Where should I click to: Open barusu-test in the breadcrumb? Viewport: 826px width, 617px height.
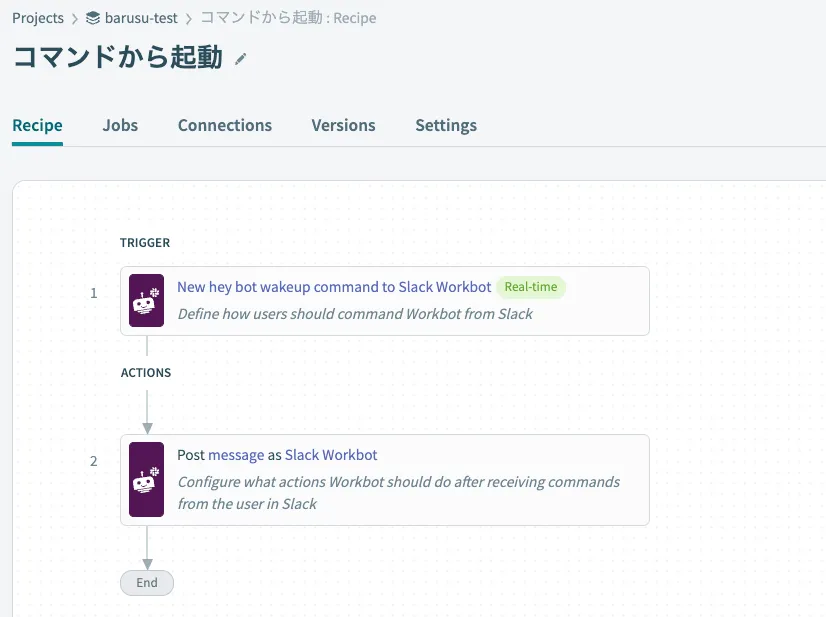coord(141,18)
